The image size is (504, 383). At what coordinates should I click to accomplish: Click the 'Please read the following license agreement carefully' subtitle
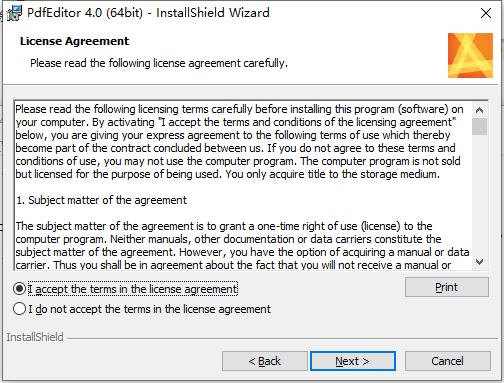pyautogui.click(x=159, y=63)
